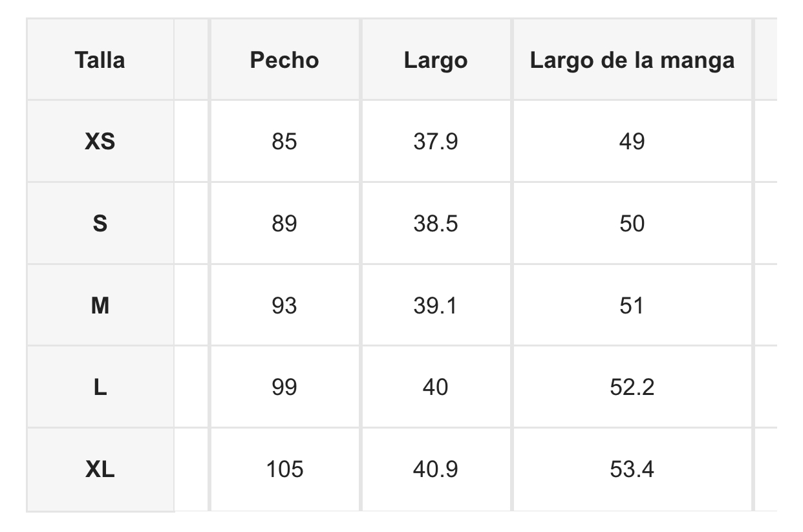This screenshot has height=532, width=803.
Task: Click the Pecho value 85 cell
Action: pos(284,141)
